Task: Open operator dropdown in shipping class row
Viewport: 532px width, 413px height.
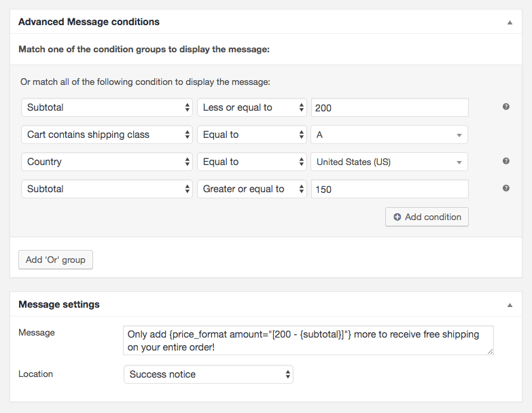Action: coord(252,134)
